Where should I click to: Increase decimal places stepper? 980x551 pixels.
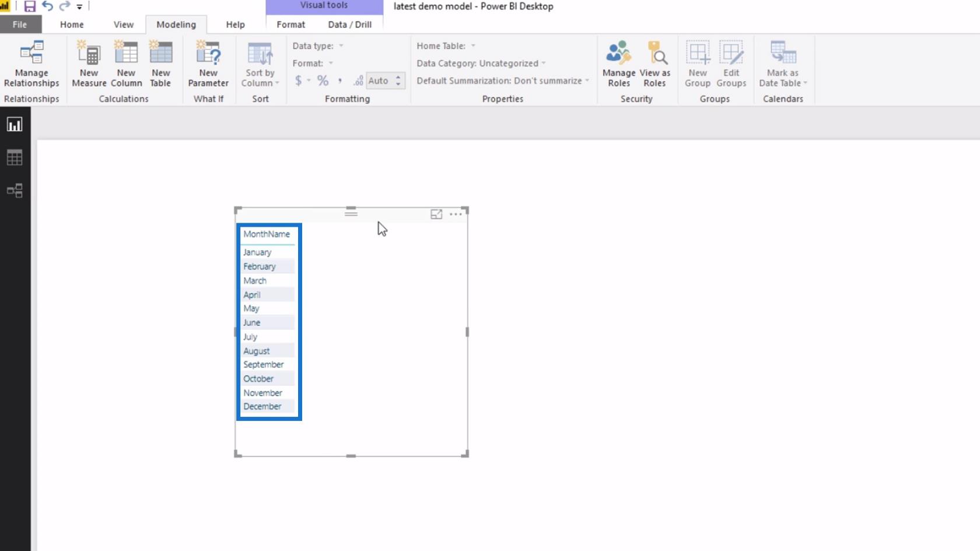tap(398, 76)
